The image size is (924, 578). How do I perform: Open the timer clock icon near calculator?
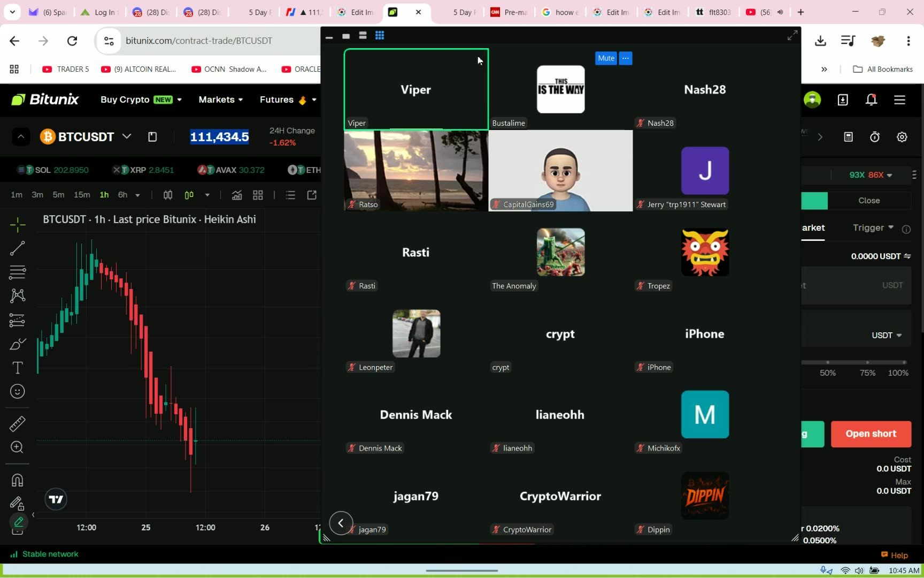[x=875, y=137]
